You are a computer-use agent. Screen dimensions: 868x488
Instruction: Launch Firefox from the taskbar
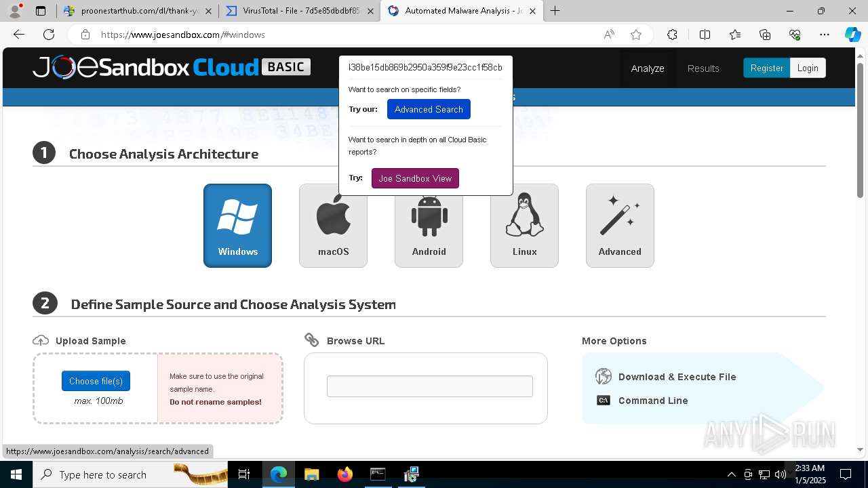tap(344, 474)
